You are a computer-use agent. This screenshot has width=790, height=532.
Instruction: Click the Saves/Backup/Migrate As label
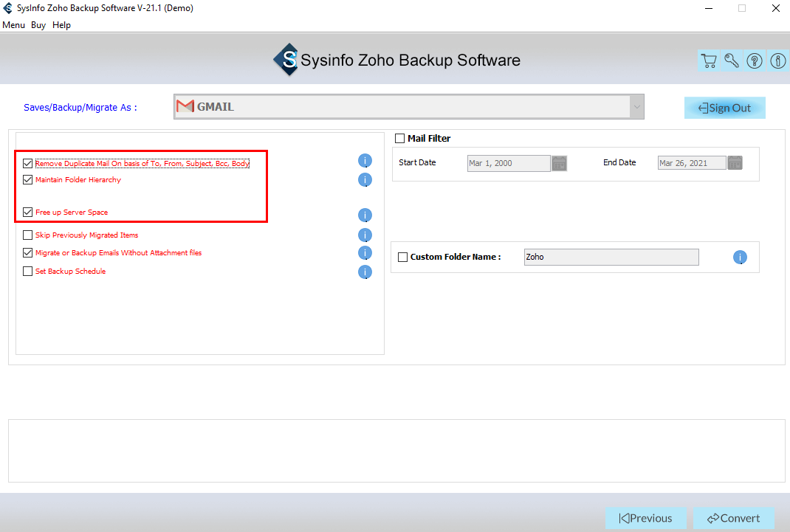point(80,108)
